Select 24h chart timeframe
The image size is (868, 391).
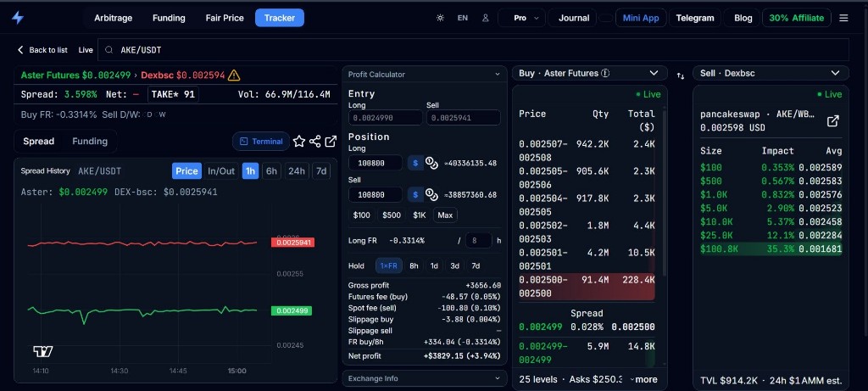click(296, 171)
